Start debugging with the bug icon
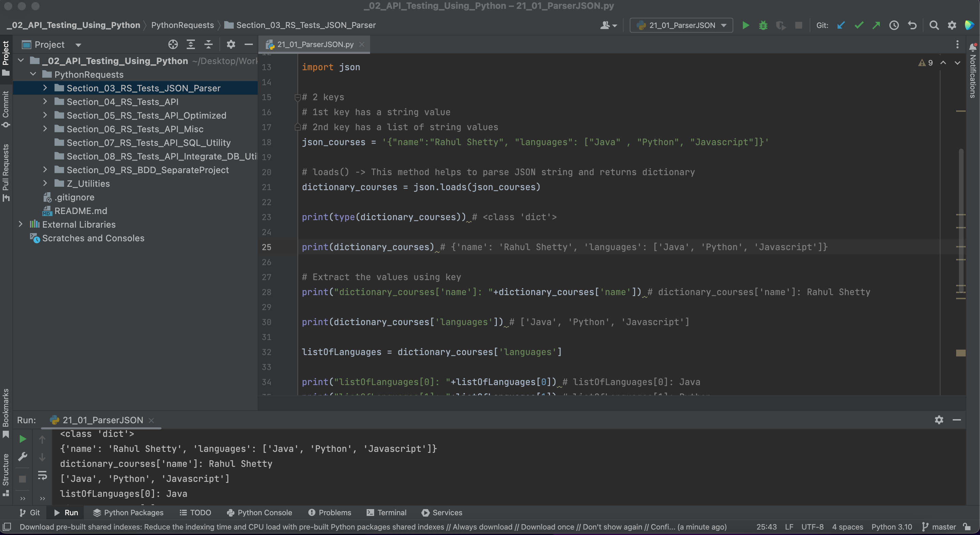The width and height of the screenshot is (980, 535). click(x=763, y=26)
